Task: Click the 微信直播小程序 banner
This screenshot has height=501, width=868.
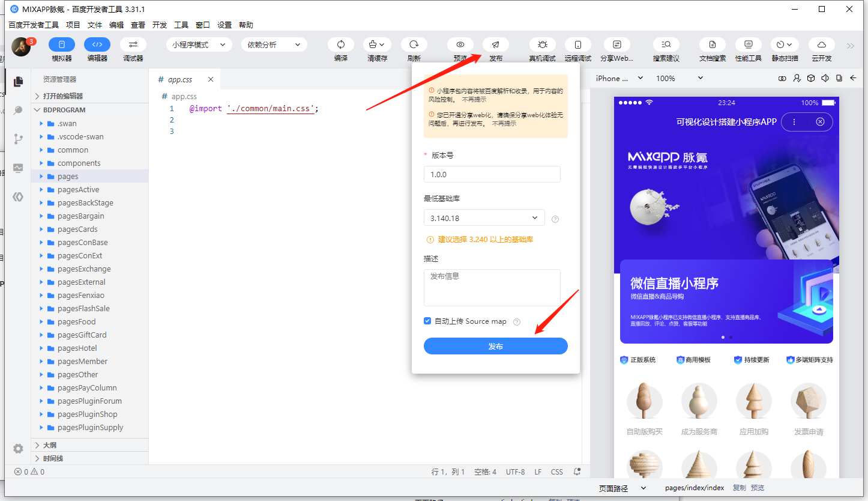Action: (726, 302)
